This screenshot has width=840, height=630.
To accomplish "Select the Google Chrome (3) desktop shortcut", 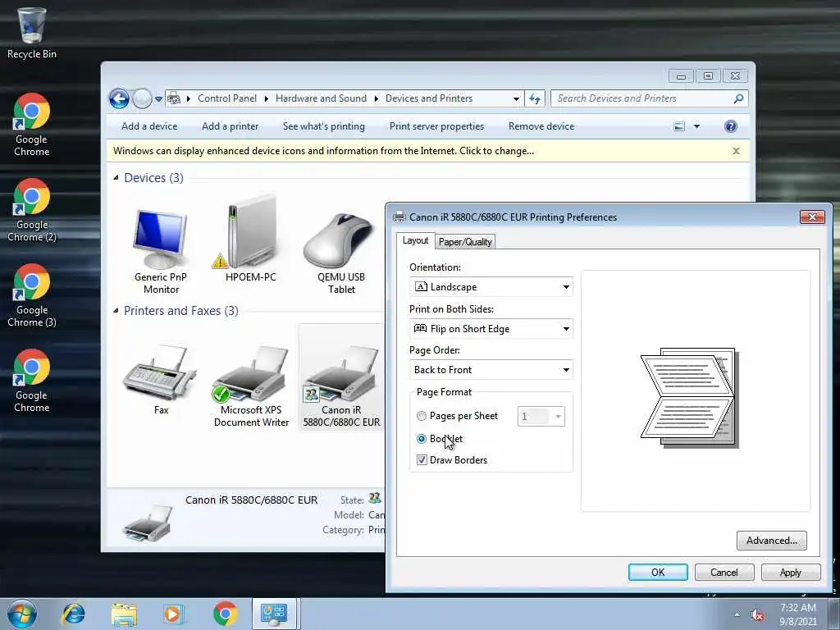I will [x=32, y=294].
